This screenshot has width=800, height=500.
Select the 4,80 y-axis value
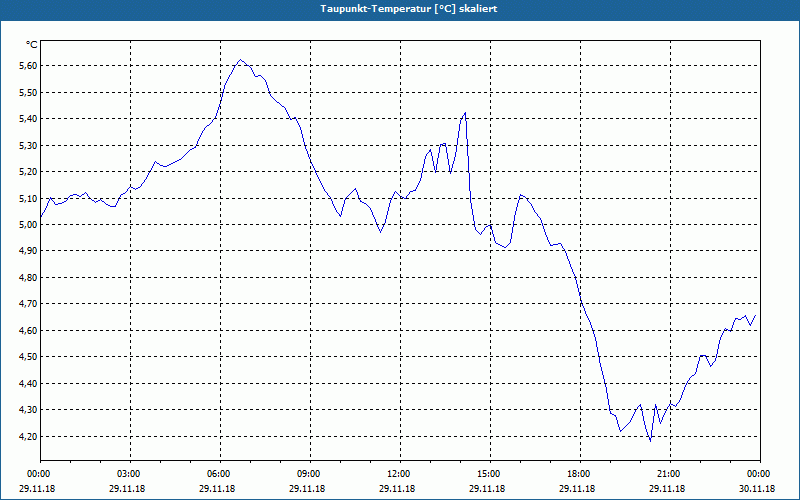[x=29, y=278]
